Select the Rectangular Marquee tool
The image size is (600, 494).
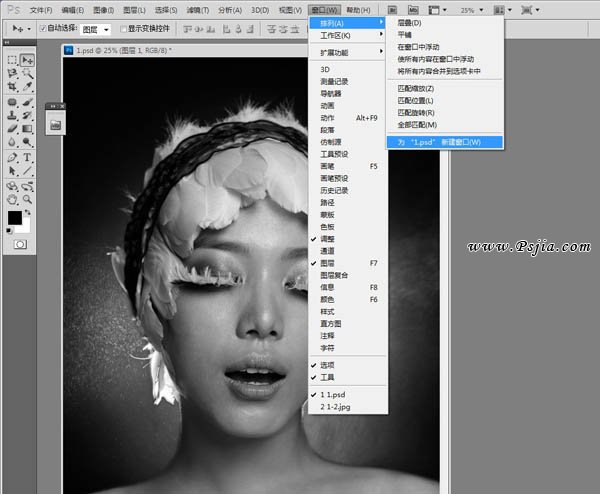point(12,60)
